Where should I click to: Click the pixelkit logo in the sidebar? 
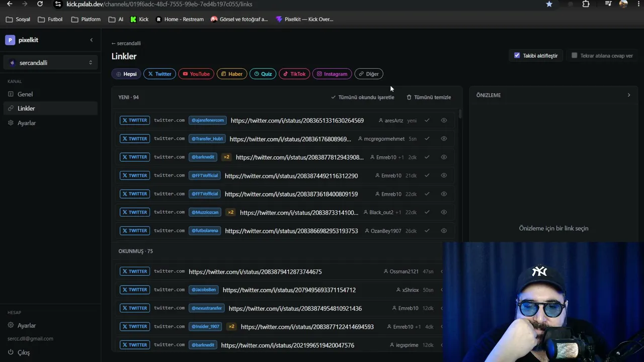click(x=10, y=40)
